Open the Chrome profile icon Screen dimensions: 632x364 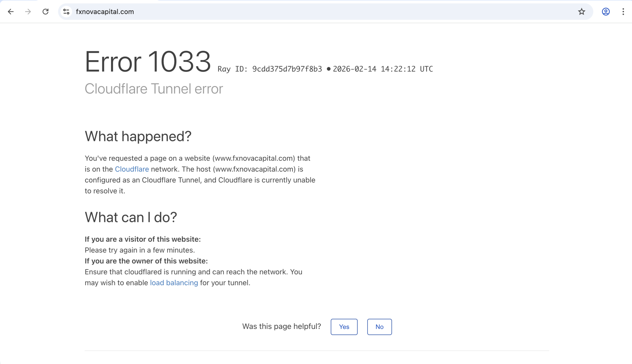[x=605, y=12]
